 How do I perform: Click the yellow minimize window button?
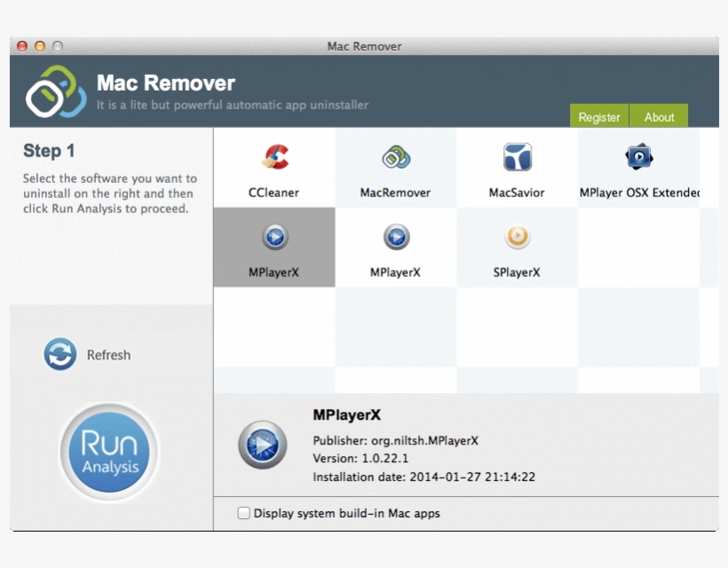[40, 46]
